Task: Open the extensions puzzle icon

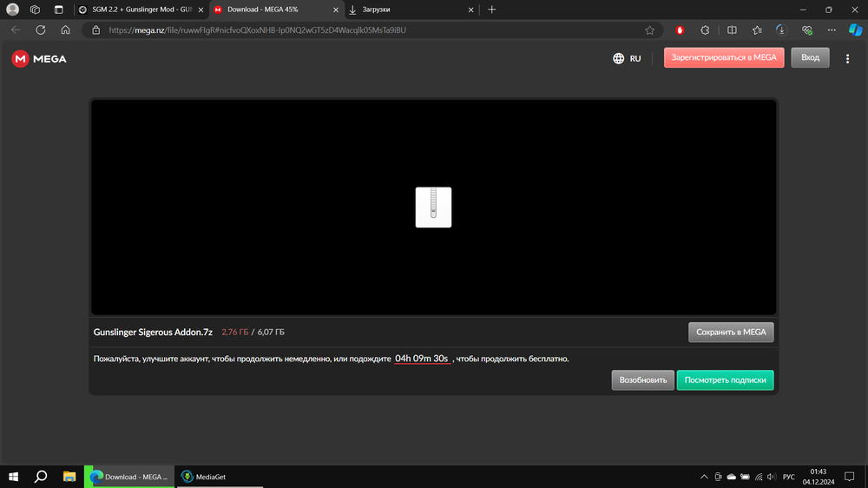Action: point(705,30)
